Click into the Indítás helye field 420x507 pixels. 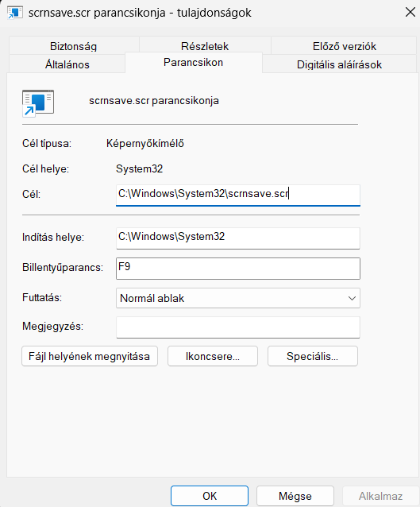(x=238, y=238)
